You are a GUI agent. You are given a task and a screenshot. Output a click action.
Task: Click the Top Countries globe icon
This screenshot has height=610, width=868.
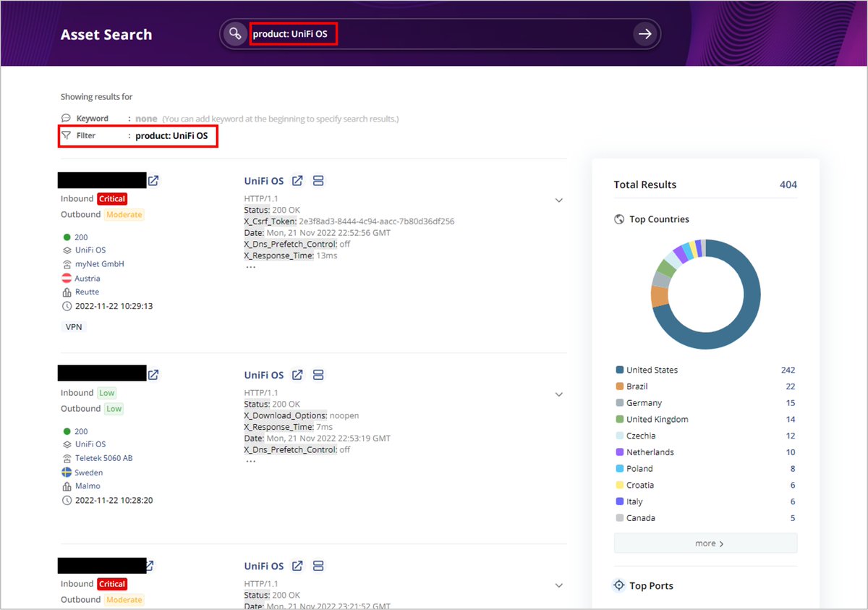pos(619,219)
